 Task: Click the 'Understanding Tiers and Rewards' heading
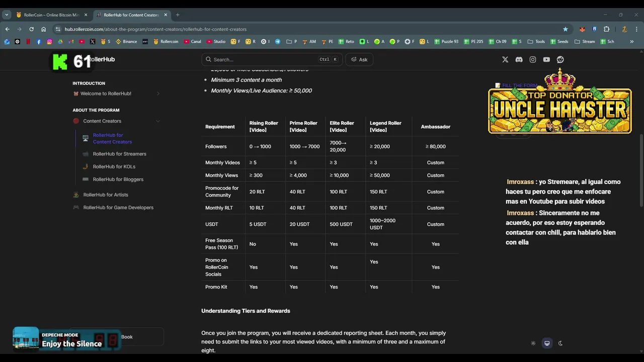tap(246, 311)
